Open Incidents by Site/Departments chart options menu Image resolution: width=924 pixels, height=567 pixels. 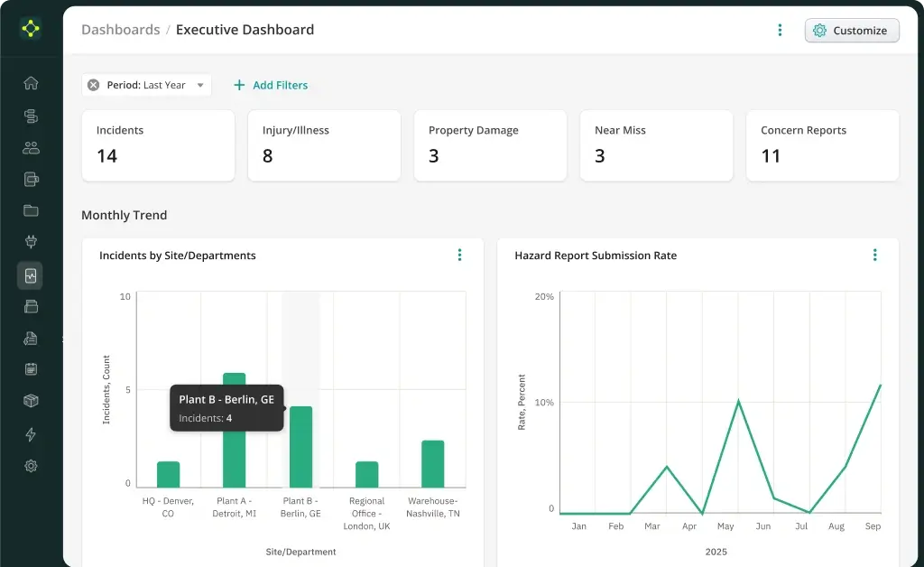point(459,256)
